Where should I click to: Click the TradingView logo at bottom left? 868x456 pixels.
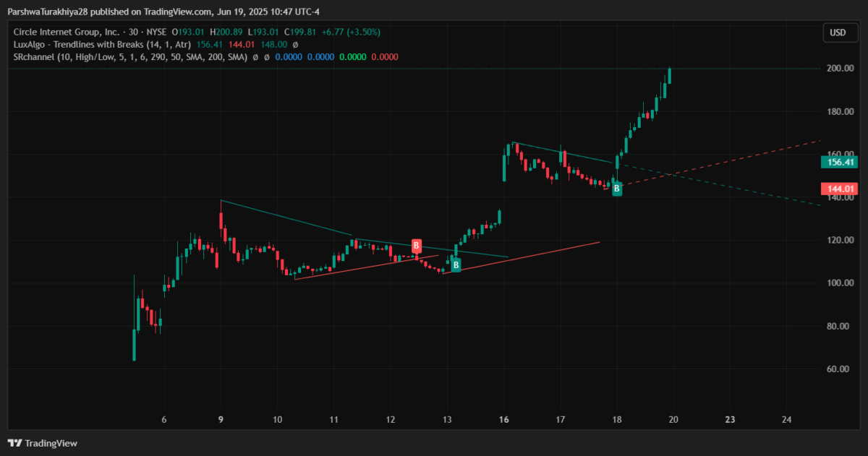pyautogui.click(x=43, y=443)
